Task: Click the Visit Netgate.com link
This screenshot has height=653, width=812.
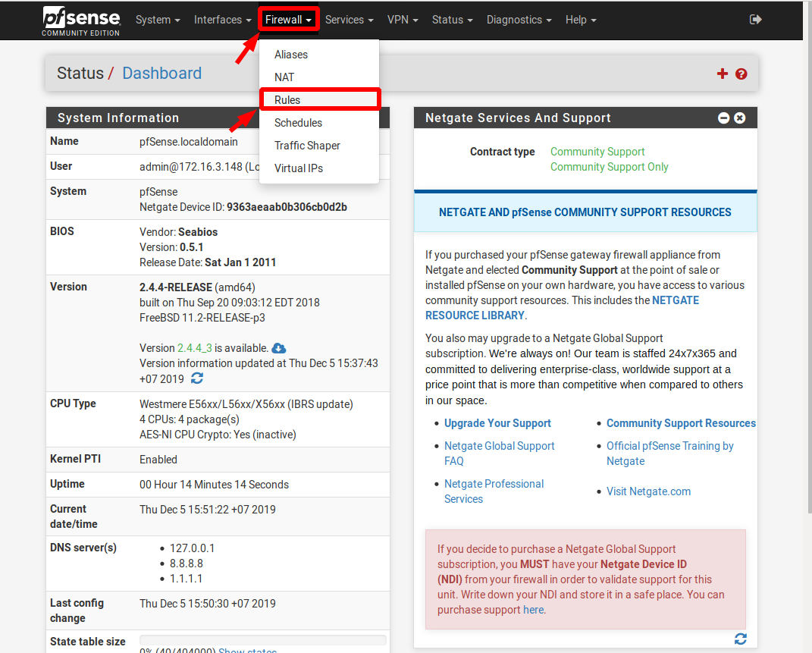Action: click(x=648, y=491)
